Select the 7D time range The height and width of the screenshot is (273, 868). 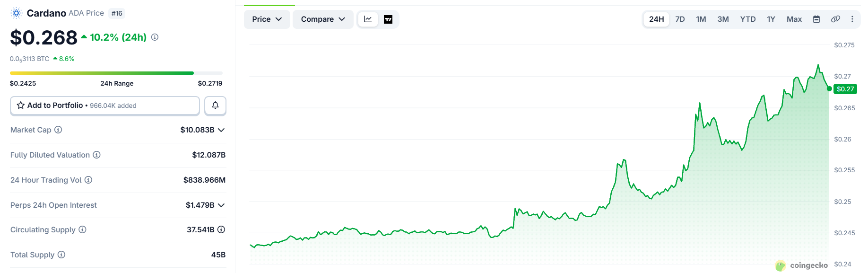click(680, 19)
